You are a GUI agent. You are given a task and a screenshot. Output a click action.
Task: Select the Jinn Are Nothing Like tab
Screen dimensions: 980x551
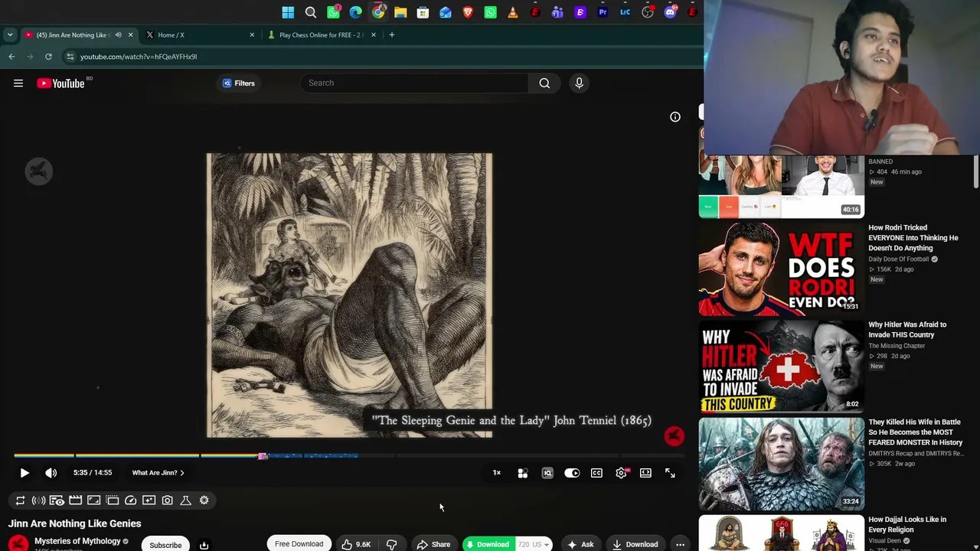coord(77,34)
